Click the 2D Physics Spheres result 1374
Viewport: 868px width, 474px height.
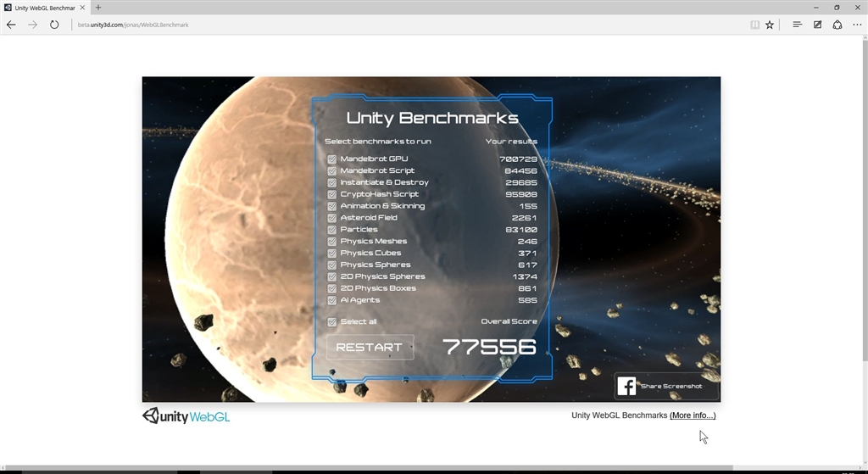tap(524, 277)
